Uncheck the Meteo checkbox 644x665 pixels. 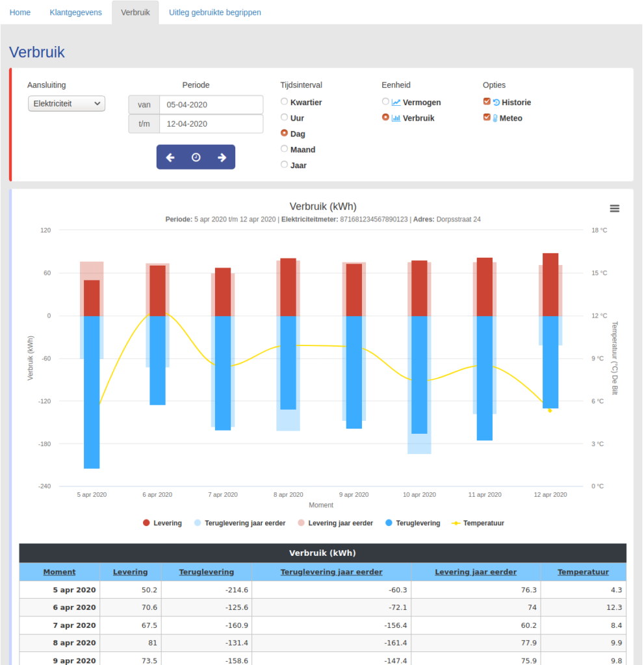(x=487, y=118)
